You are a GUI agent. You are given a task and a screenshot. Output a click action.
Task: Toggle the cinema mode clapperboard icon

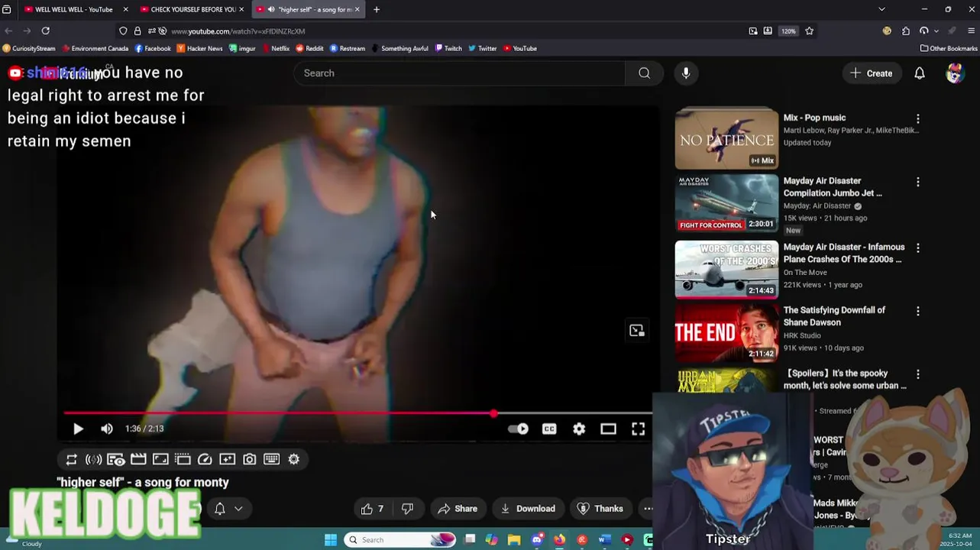click(138, 459)
